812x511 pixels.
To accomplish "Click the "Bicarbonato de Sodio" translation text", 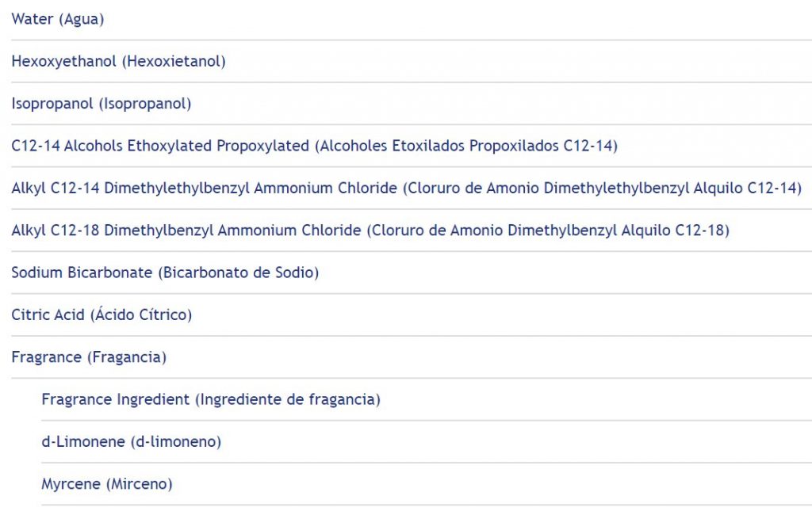I will point(238,273).
